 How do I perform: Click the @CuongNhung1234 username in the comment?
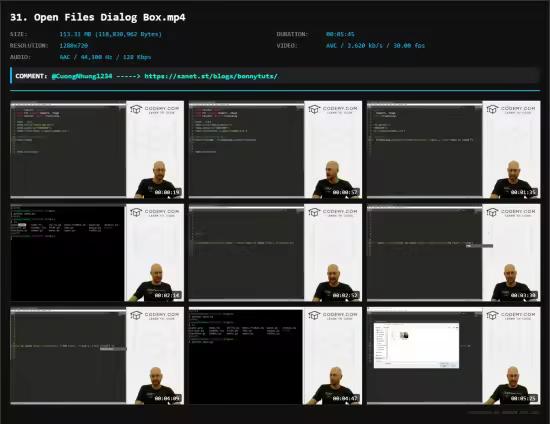[82, 76]
